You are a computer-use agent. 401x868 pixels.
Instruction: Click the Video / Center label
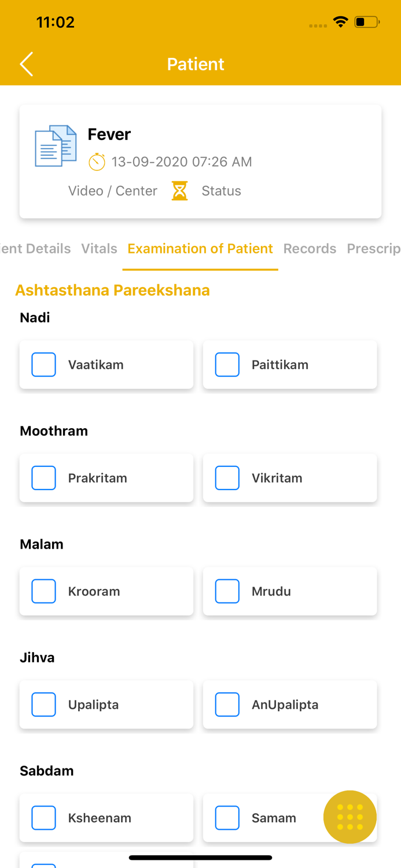click(113, 190)
